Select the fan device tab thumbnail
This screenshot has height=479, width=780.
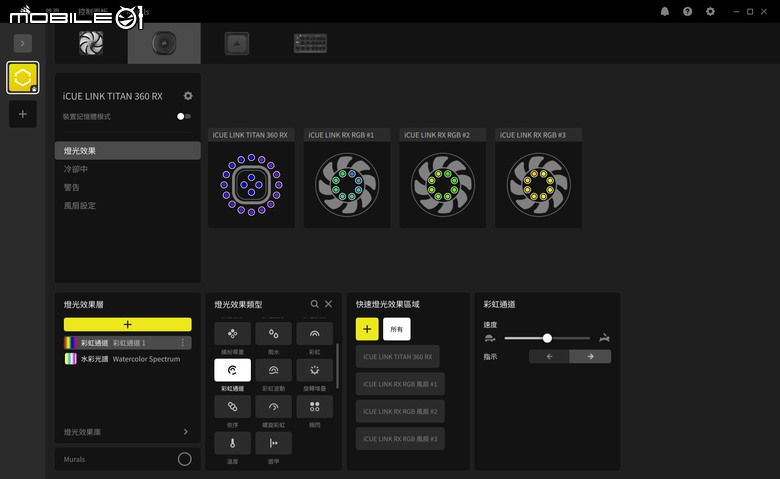91,43
